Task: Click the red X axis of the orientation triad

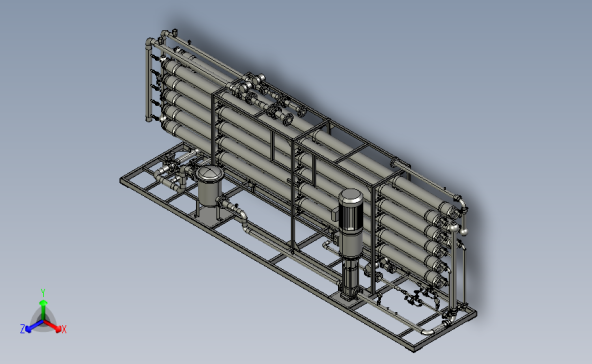Action: point(53,326)
